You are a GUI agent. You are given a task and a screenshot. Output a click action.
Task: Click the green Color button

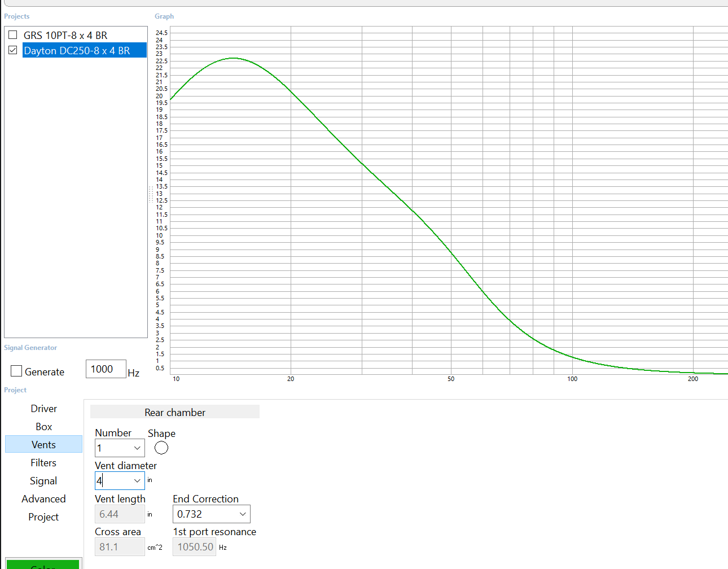(43, 564)
